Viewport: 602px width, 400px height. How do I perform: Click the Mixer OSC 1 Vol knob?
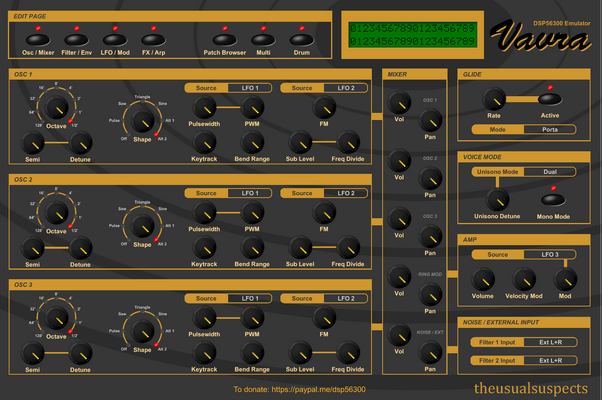point(399,102)
